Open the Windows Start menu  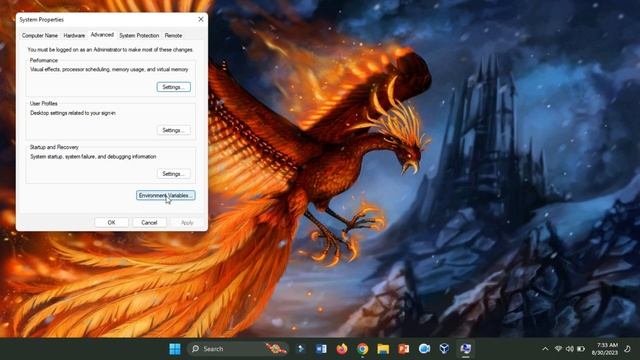point(175,349)
